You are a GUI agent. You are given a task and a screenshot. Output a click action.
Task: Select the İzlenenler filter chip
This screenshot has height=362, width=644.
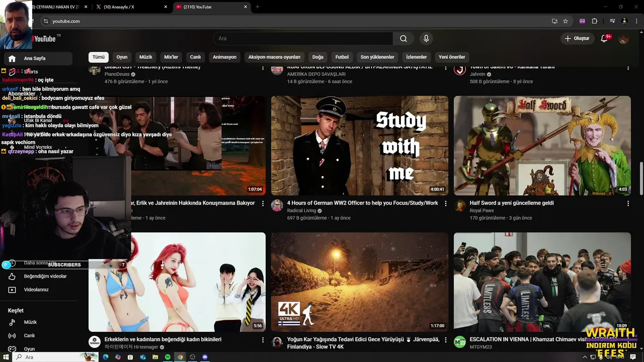click(x=417, y=57)
